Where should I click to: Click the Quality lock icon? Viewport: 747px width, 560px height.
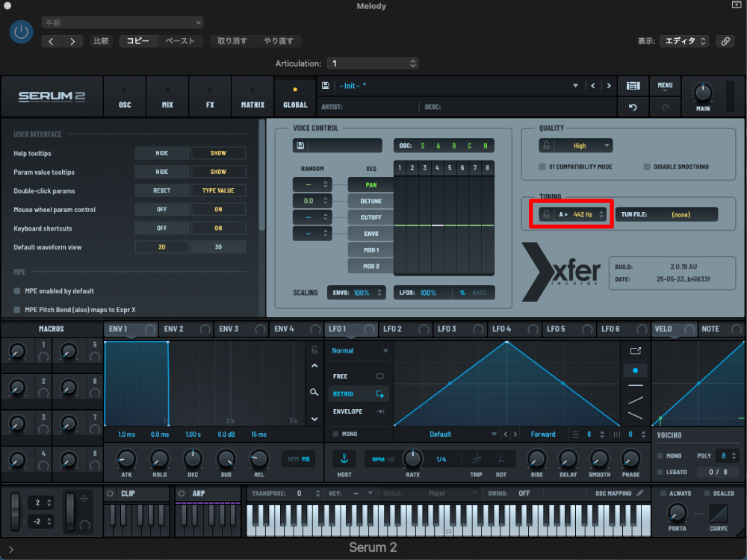(x=547, y=146)
